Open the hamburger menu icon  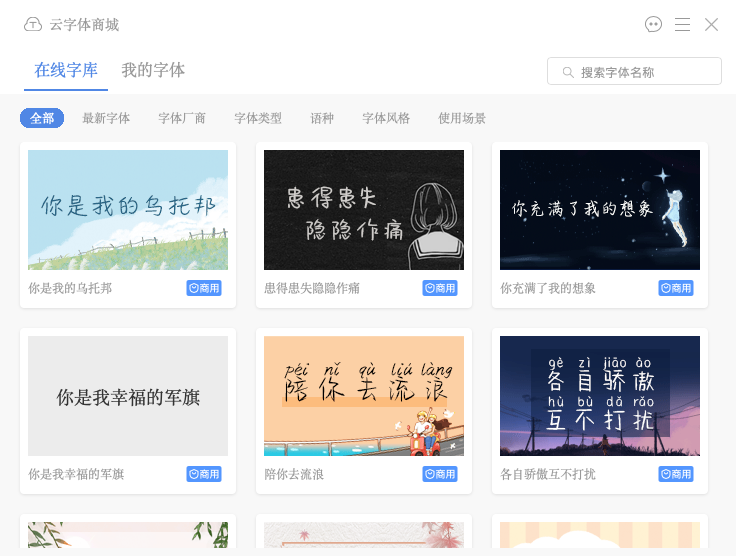click(x=682, y=25)
